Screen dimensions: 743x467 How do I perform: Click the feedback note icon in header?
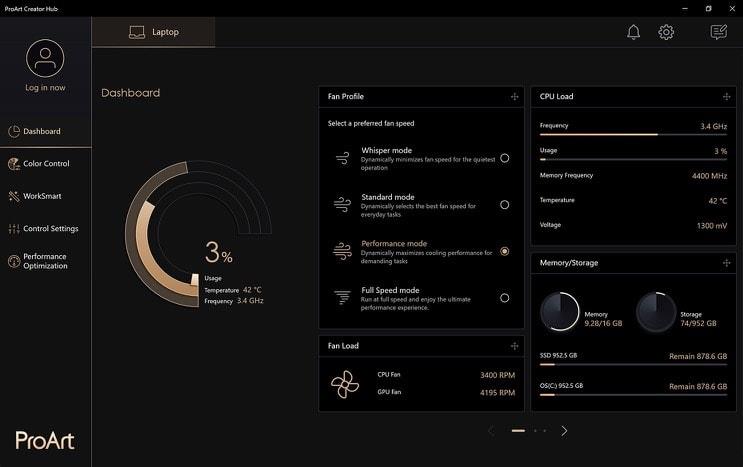718,32
